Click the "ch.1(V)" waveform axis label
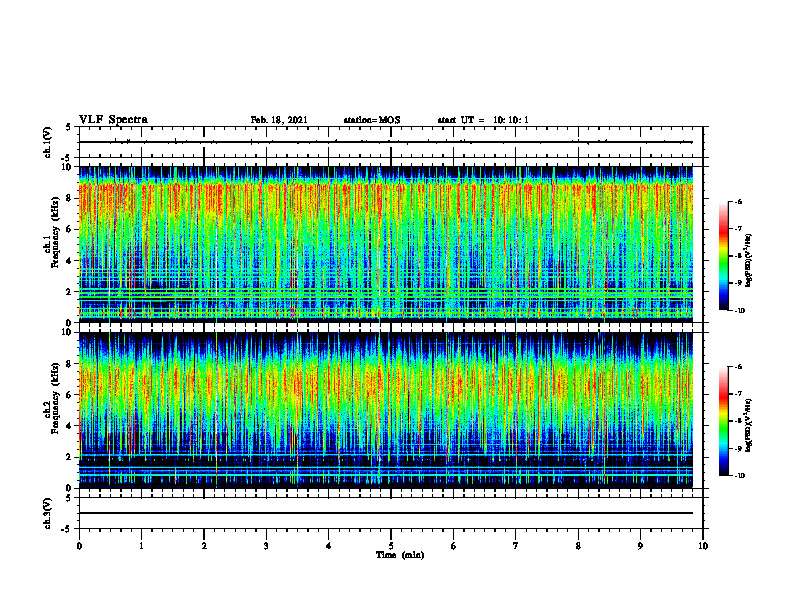Screen dimensions: 792x612 click(48, 142)
